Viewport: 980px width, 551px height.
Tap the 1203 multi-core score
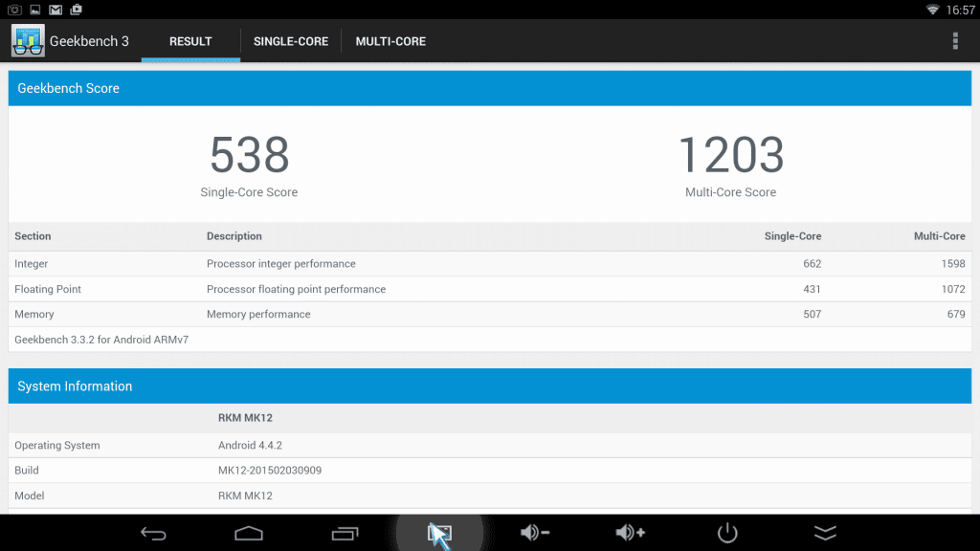tap(730, 154)
